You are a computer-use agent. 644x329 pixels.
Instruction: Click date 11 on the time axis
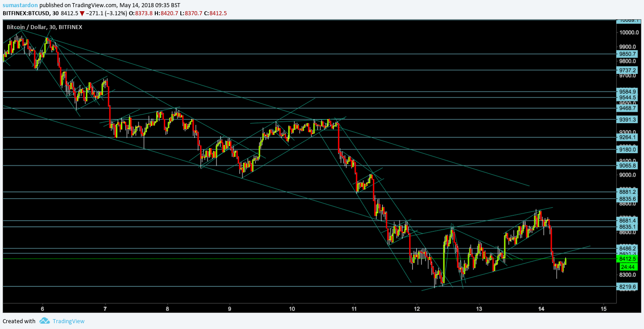pos(354,309)
